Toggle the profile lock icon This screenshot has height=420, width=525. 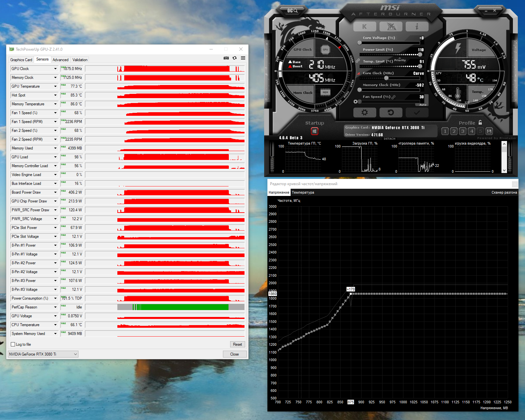480,122
